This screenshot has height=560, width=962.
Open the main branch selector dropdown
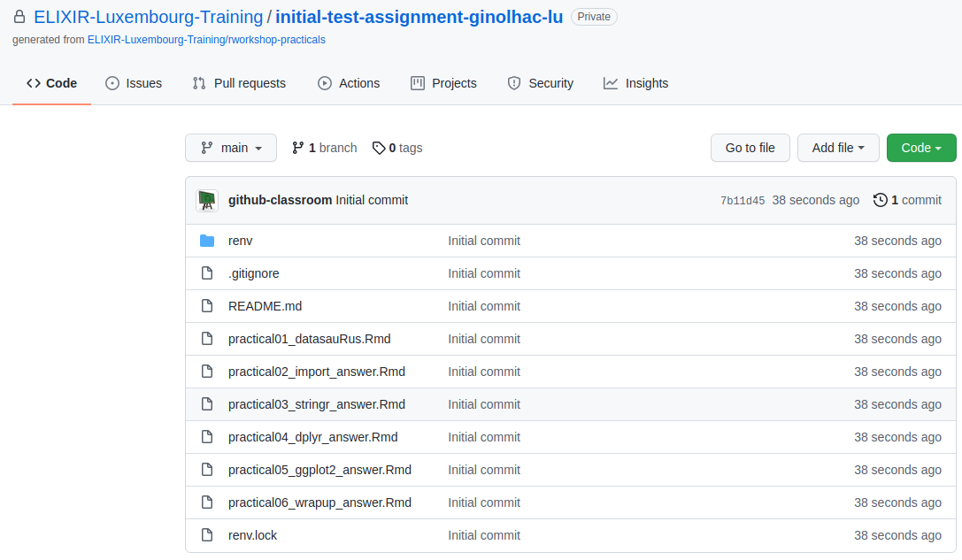point(231,148)
